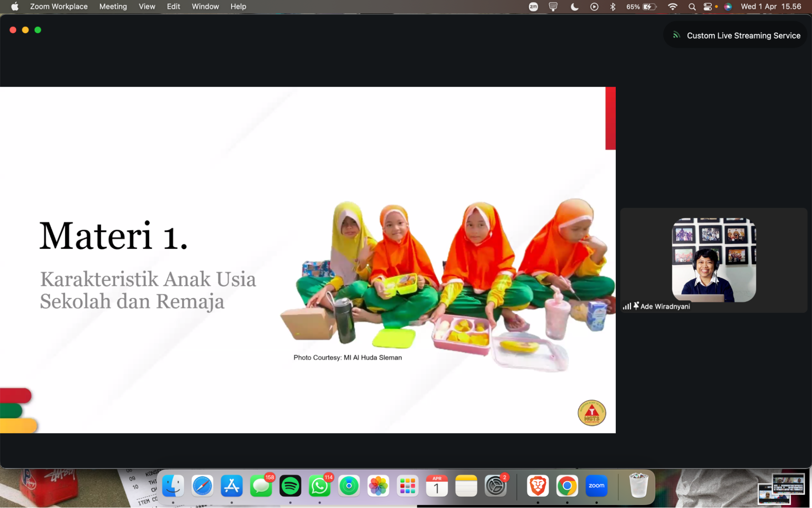This screenshot has height=508, width=812.
Task: Open System Settings gear icon
Action: click(x=495, y=486)
